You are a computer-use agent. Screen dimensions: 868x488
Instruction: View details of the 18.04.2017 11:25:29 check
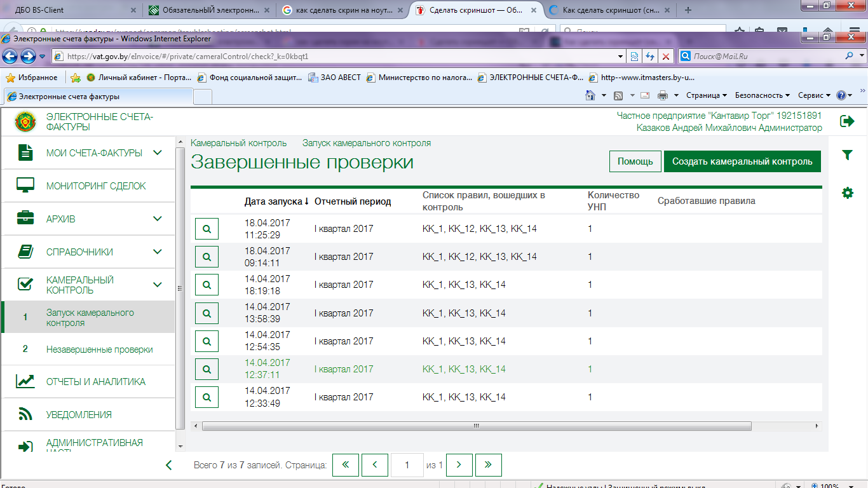(207, 229)
